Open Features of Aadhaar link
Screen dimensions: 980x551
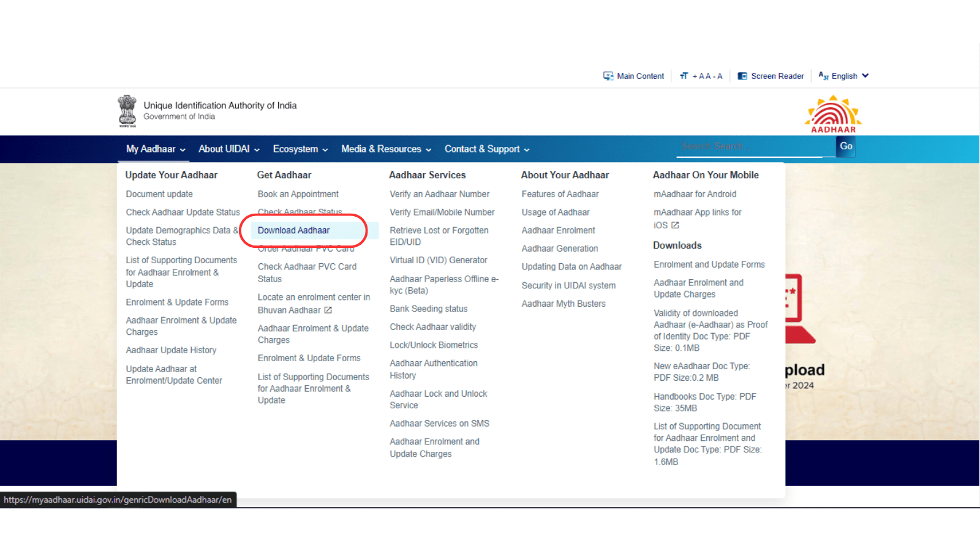560,194
